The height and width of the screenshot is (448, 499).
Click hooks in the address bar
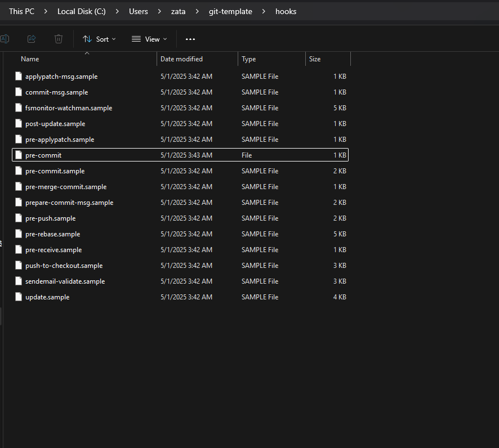point(286,11)
